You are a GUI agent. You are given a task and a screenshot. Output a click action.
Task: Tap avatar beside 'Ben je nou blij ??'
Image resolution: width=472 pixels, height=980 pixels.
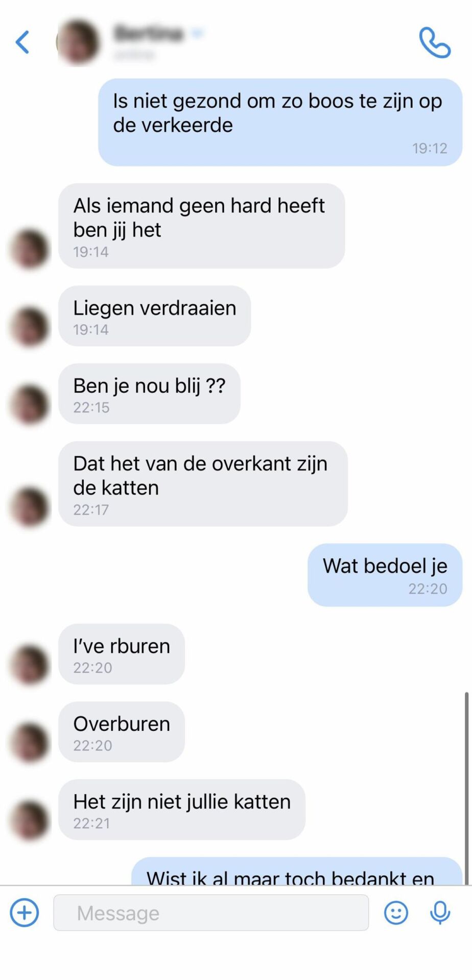30,405
